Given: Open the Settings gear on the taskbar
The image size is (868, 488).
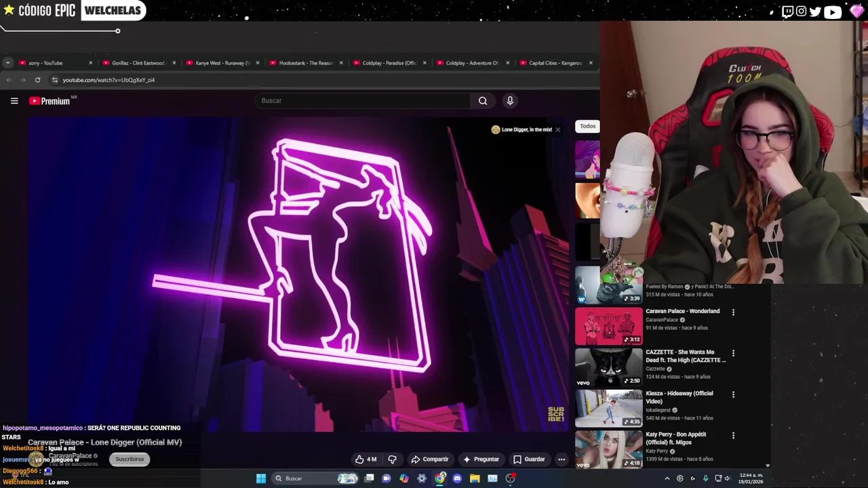Looking at the screenshot, I should click(422, 479).
